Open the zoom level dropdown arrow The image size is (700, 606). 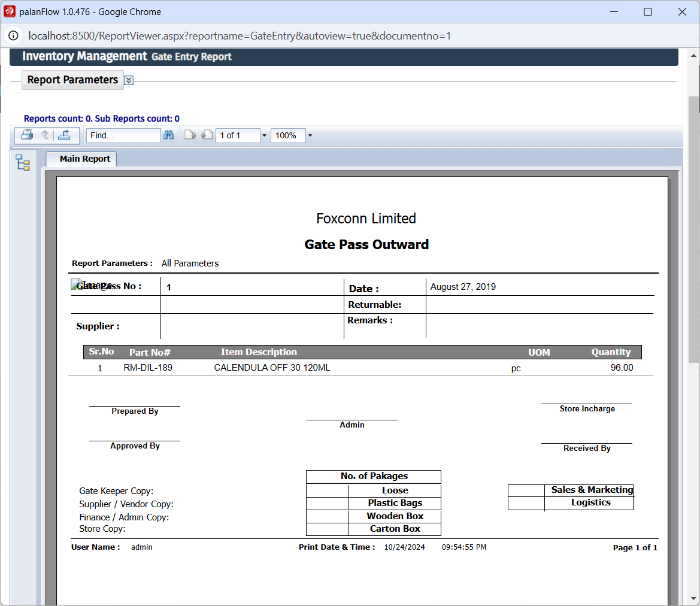click(310, 135)
